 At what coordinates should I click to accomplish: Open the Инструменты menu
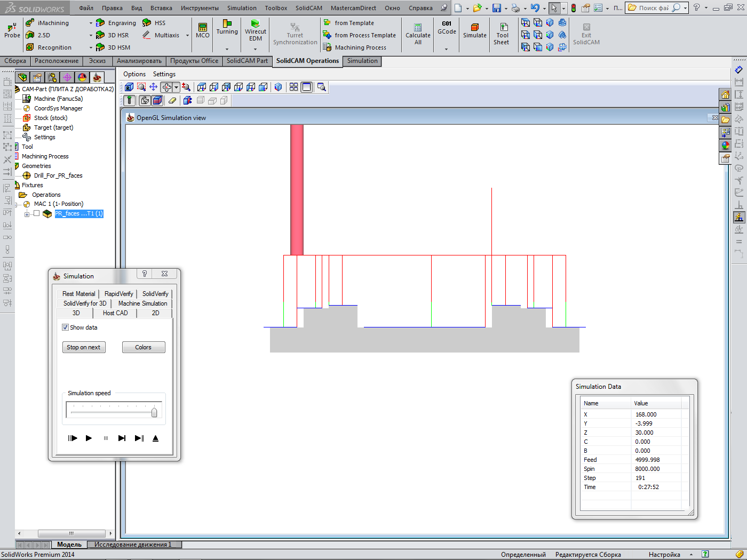tap(200, 8)
